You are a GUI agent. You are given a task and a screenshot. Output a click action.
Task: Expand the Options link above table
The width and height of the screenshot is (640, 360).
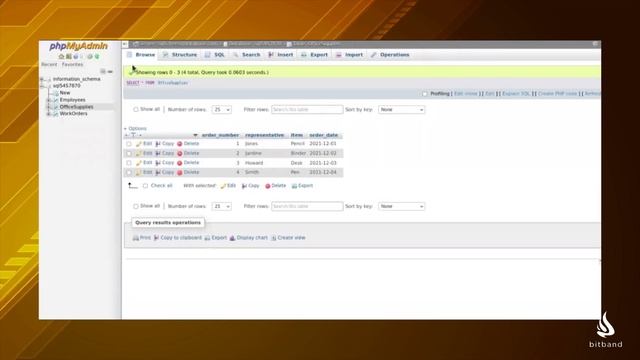pyautogui.click(x=136, y=129)
